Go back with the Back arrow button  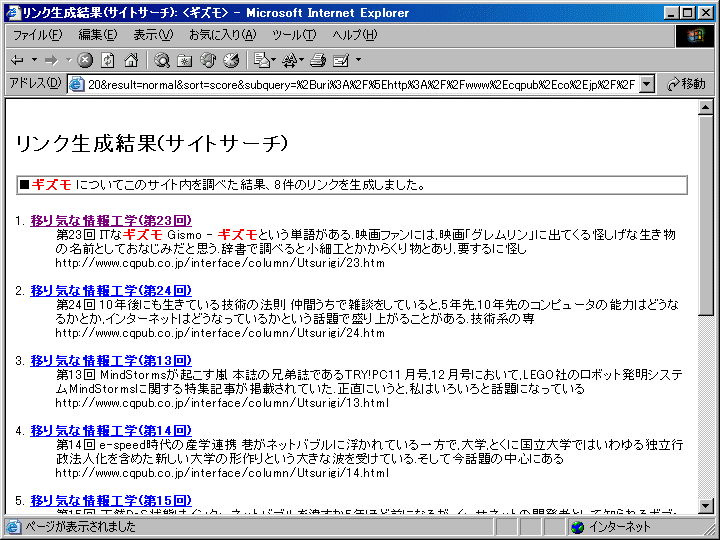pyautogui.click(x=18, y=60)
